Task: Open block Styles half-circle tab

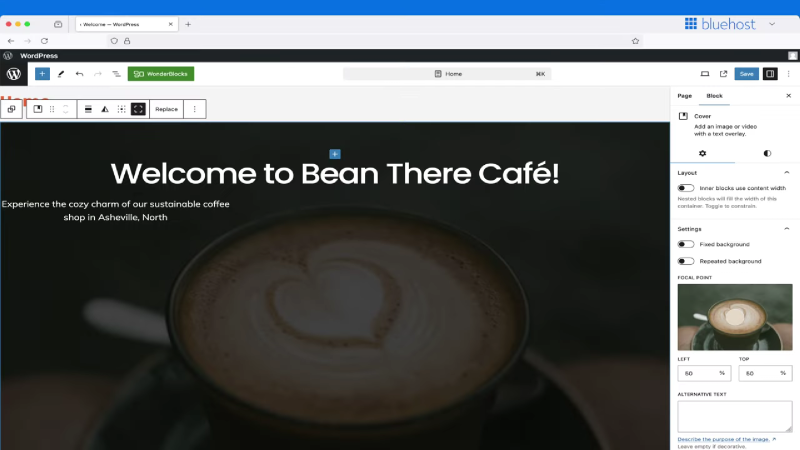Action: pyautogui.click(x=767, y=153)
